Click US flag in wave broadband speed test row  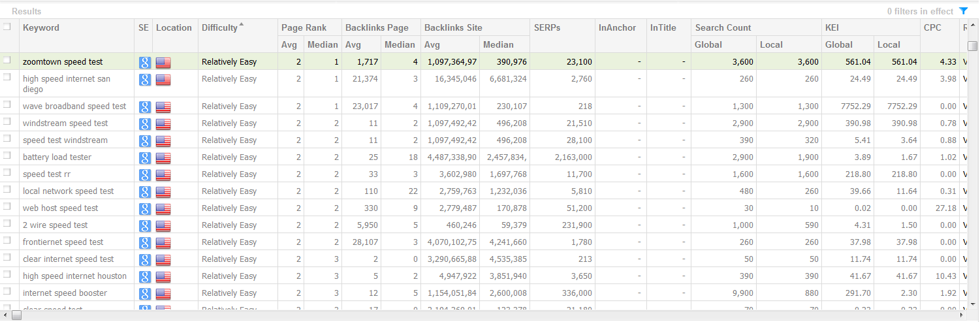[x=163, y=107]
